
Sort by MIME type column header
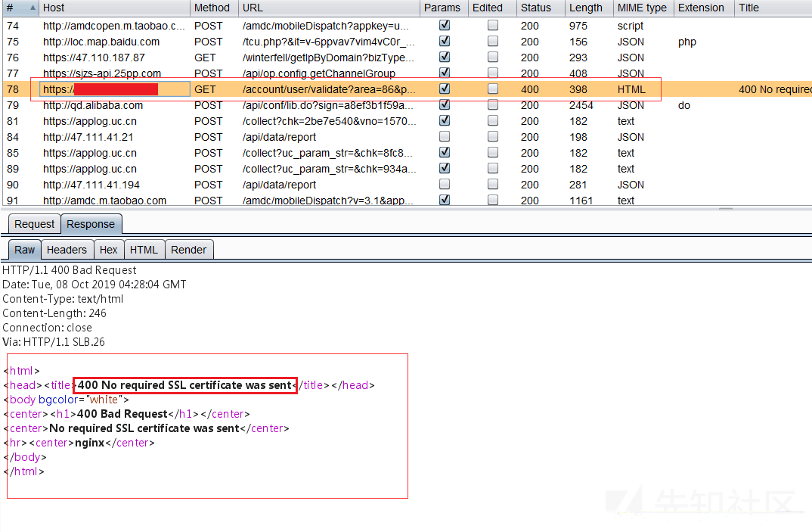[643, 8]
